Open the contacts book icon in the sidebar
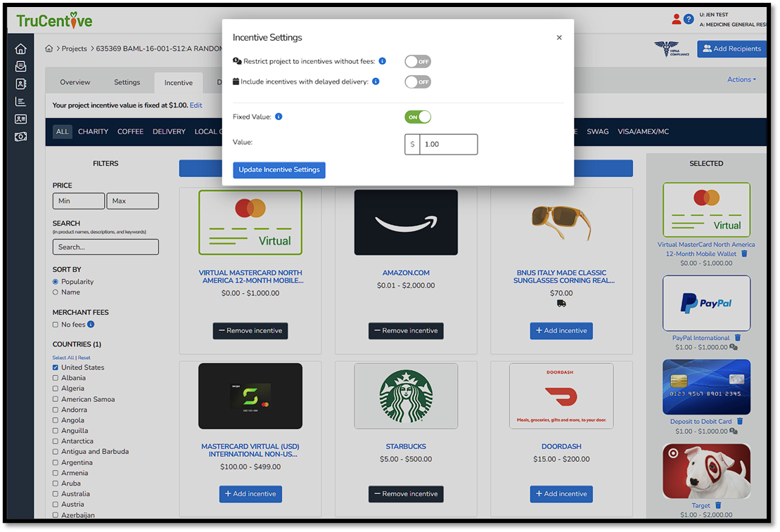This screenshot has width=780, height=532. [x=20, y=84]
